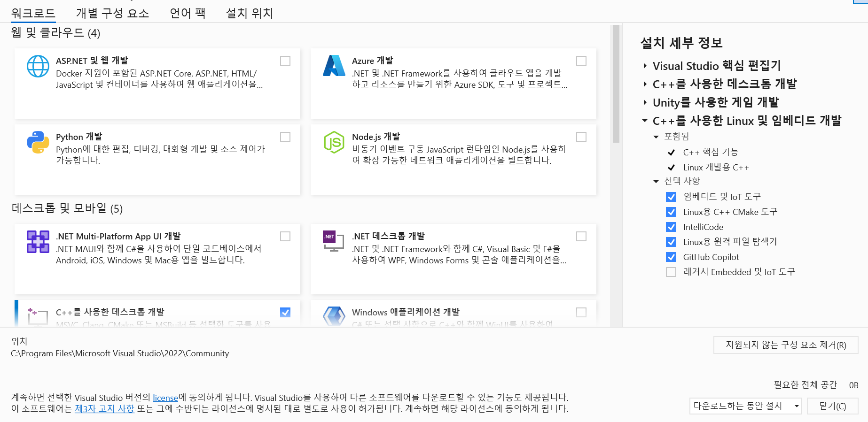Click the Windows application development icon
This screenshot has height=422, width=868.
[334, 316]
